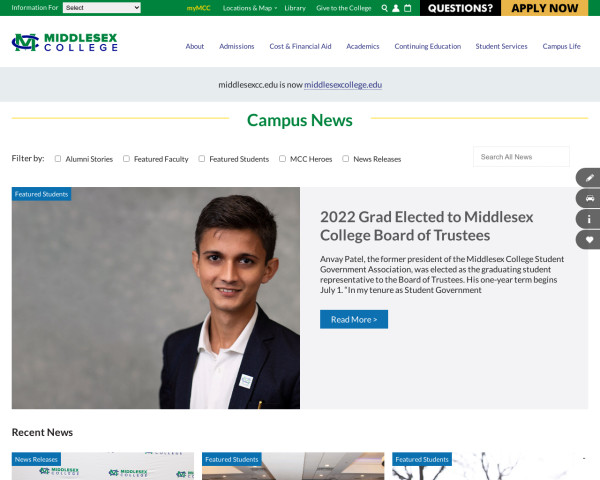The height and width of the screenshot is (480, 600).
Task: Open the Cost & Financial Aid menu
Action: pyautogui.click(x=300, y=46)
